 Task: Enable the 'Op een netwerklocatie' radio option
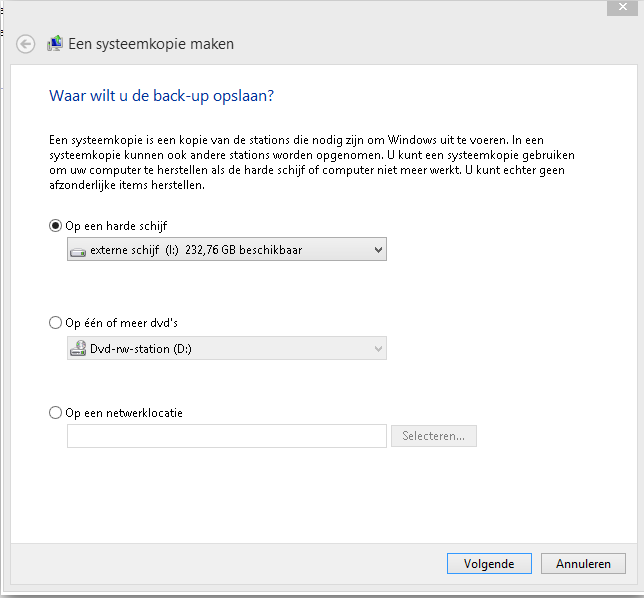(55, 412)
